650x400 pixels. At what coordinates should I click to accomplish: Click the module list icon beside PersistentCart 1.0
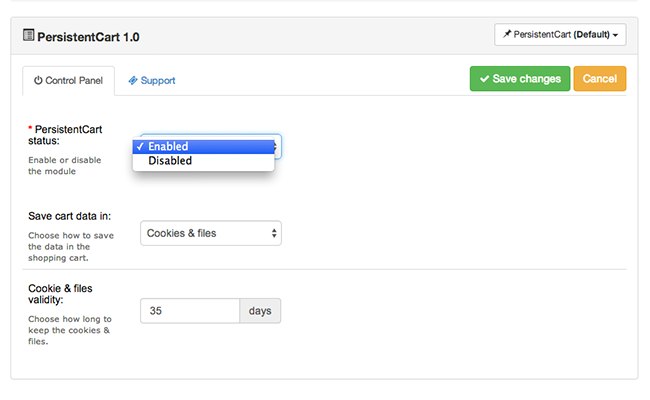[28, 36]
